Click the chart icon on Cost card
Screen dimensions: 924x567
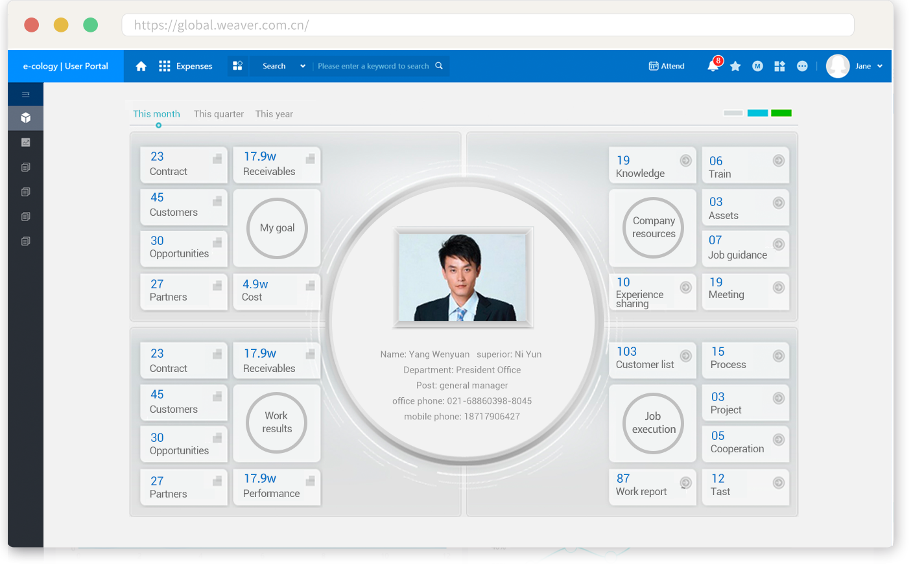tap(310, 286)
